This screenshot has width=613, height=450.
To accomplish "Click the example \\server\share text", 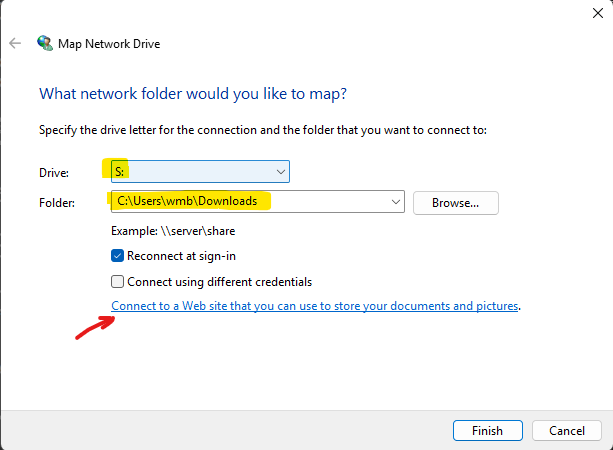I will 173,231.
